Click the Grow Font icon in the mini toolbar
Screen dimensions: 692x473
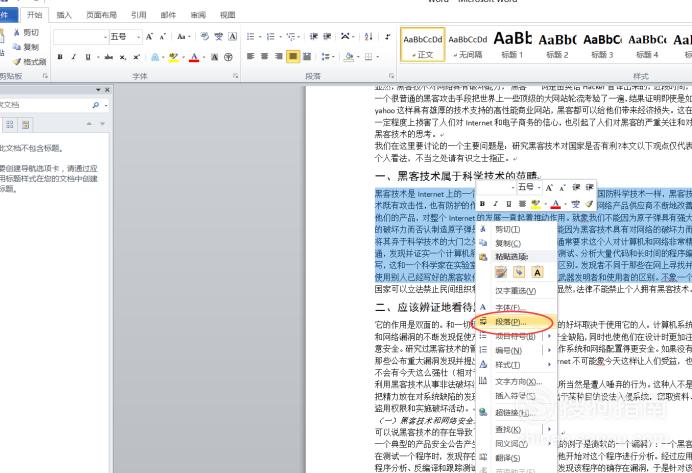pos(549,188)
